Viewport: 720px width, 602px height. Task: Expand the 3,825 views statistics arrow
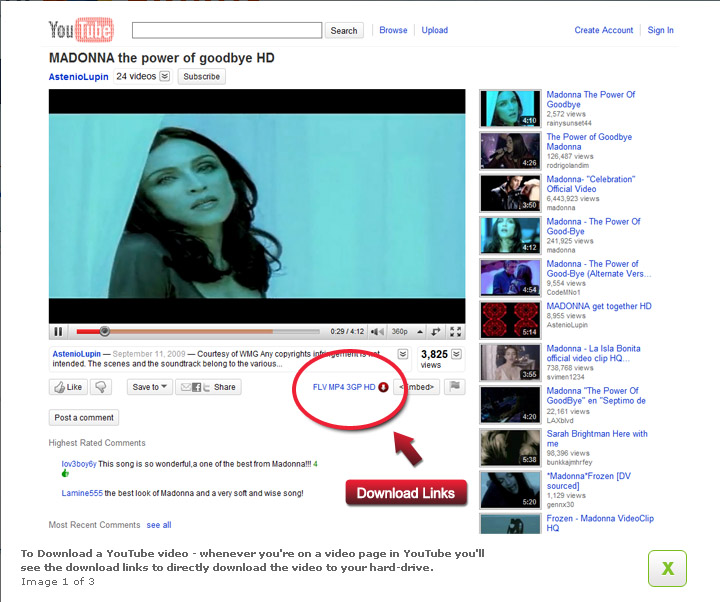click(456, 354)
